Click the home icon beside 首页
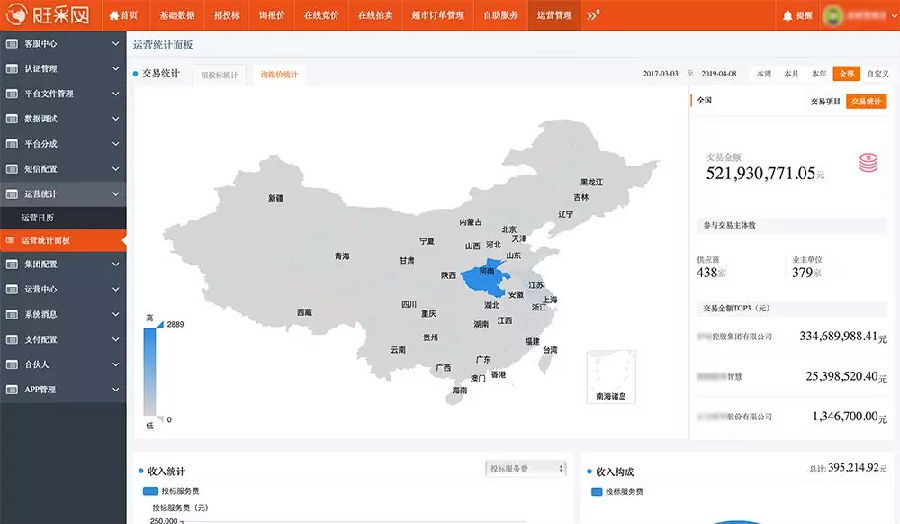The width and height of the screenshot is (900, 524). (115, 16)
